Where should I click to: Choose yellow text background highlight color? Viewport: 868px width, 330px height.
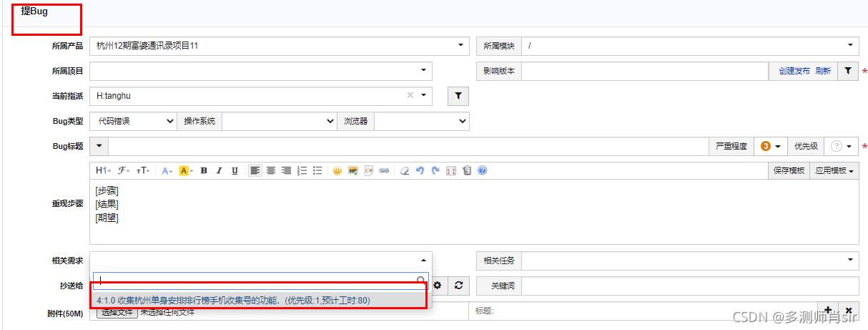click(186, 170)
